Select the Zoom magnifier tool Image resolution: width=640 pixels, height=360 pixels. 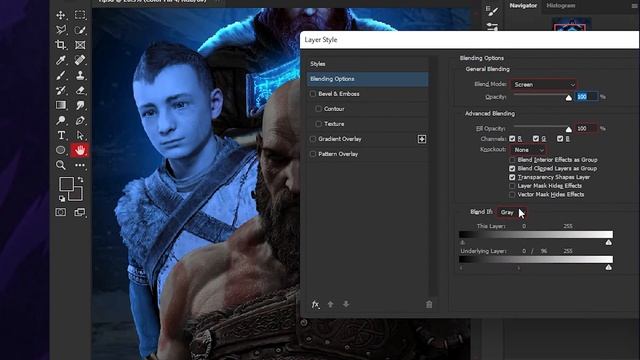(61, 165)
